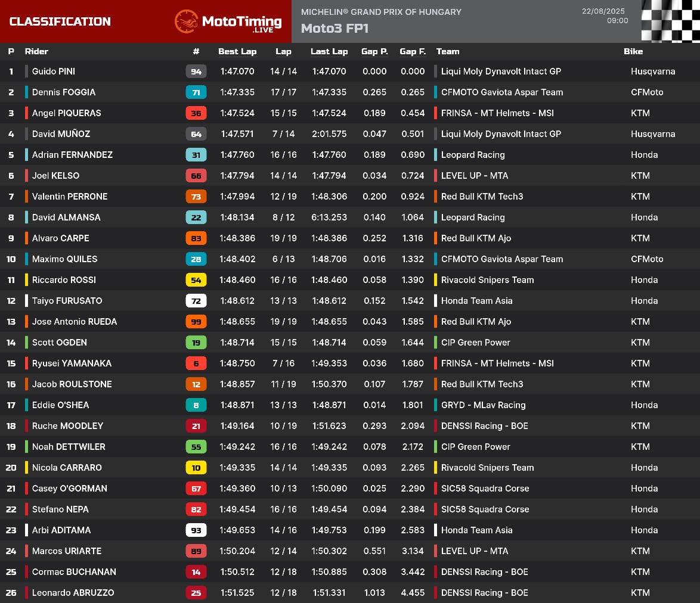Click the Best Lap column header

(237, 51)
